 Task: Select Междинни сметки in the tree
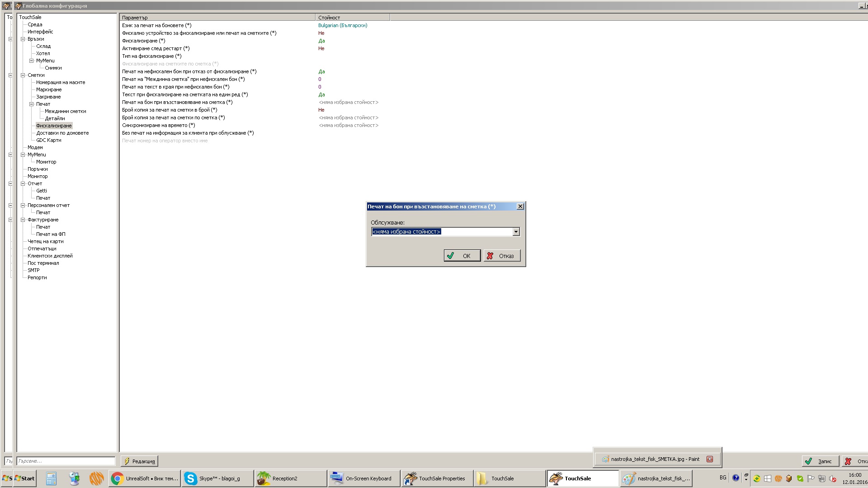[65, 111]
